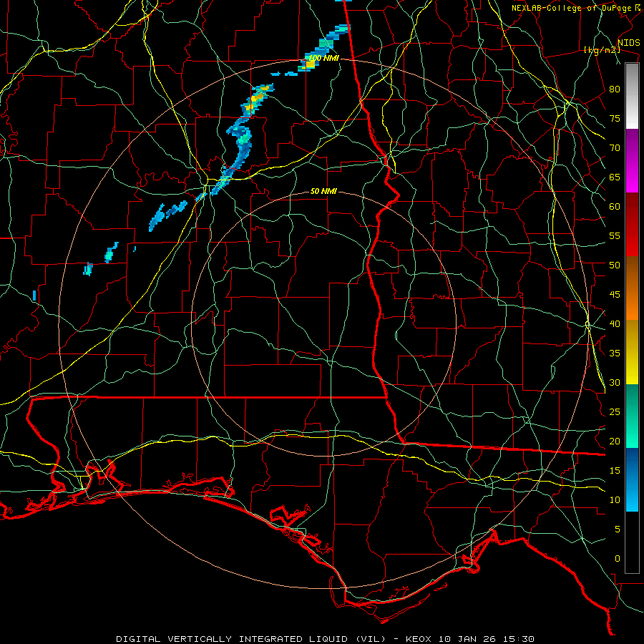Screen dimensions: 644x644
Task: Click the 50 NMI range ring label
Action: tap(323, 191)
